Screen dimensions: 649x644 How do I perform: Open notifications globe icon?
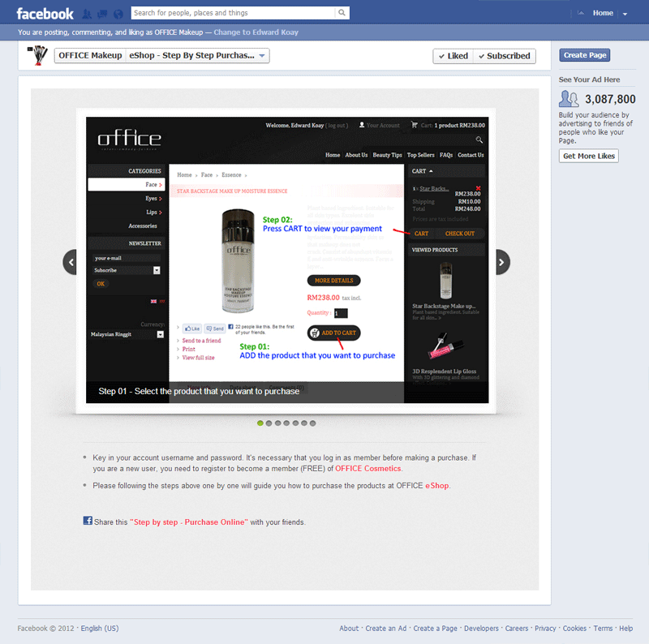point(118,14)
